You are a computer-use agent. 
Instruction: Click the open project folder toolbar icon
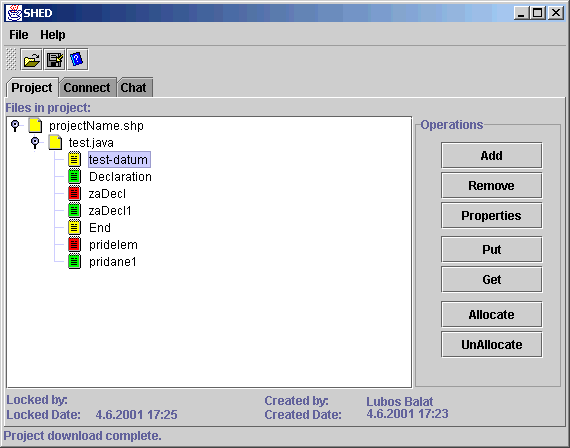coord(32,59)
